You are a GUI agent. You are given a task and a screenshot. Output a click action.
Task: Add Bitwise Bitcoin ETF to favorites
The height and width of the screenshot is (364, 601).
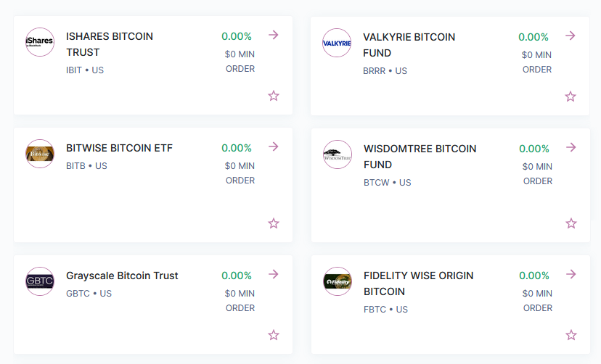click(274, 223)
